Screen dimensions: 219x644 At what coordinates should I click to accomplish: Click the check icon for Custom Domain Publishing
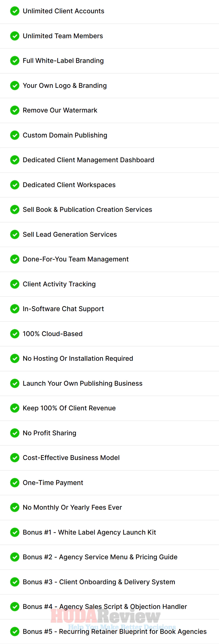point(15,135)
